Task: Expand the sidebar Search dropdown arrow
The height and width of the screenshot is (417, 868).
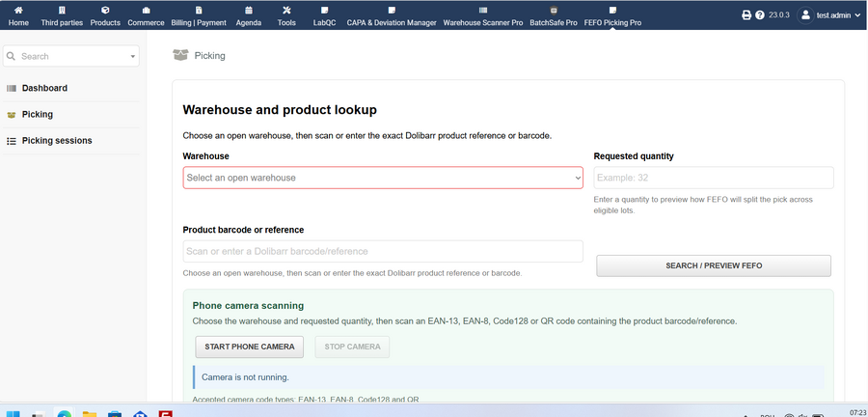Action: click(133, 57)
